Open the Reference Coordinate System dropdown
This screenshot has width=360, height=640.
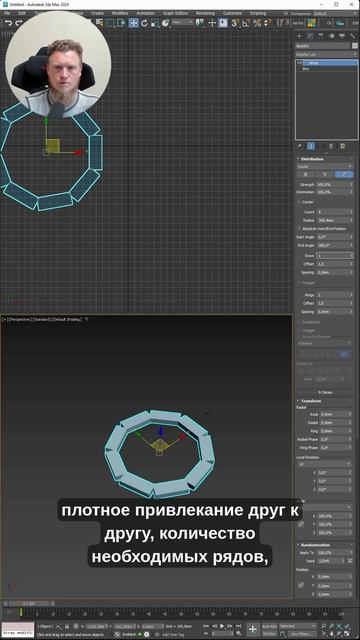[182, 23]
